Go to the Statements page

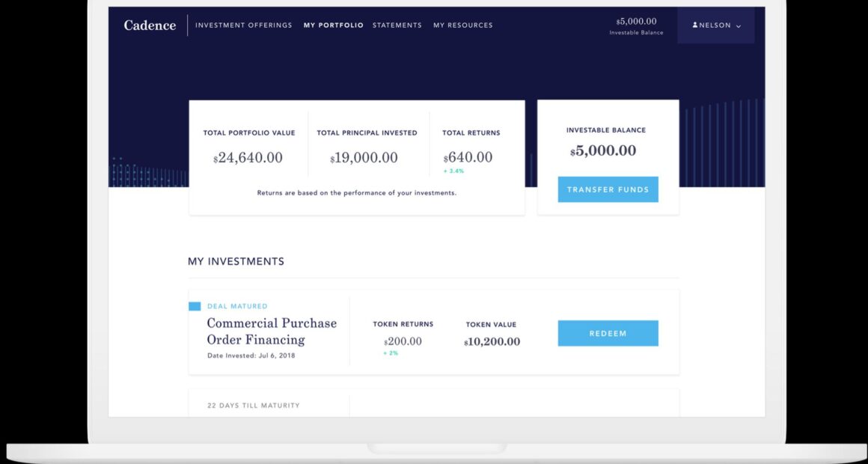(x=397, y=25)
